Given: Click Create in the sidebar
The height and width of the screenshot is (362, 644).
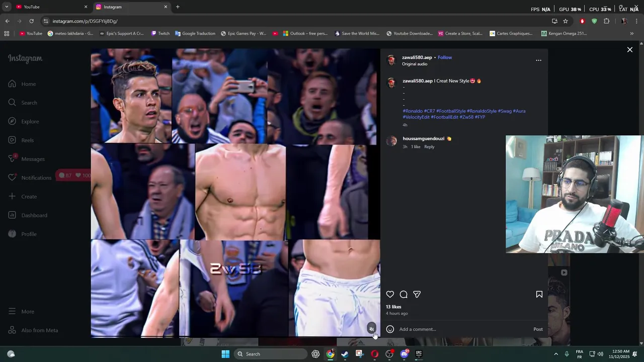Looking at the screenshot, I should coord(23,197).
